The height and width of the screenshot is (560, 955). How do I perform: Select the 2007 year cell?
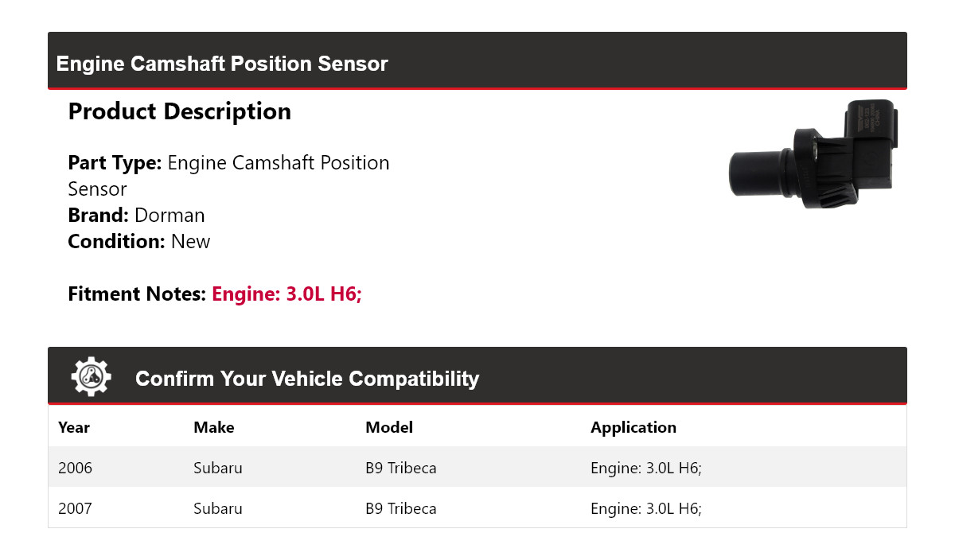pos(75,508)
